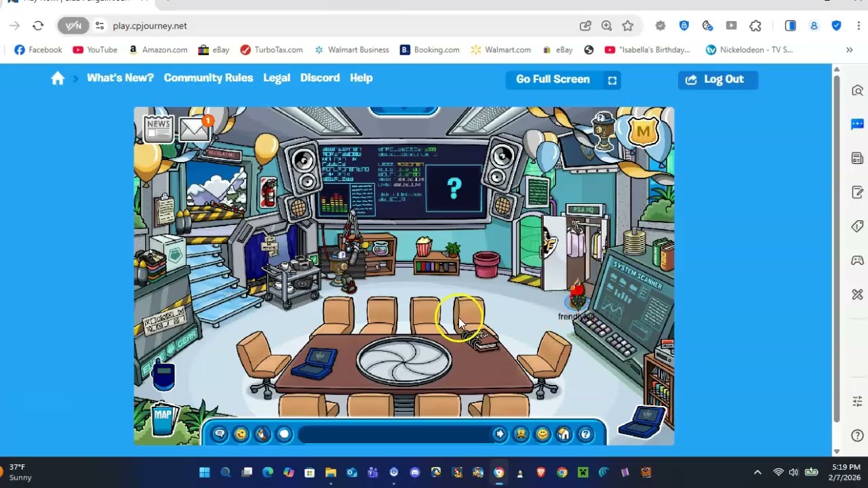Open the sidebar game controller icon
The width and height of the screenshot is (868, 488).
click(x=857, y=260)
